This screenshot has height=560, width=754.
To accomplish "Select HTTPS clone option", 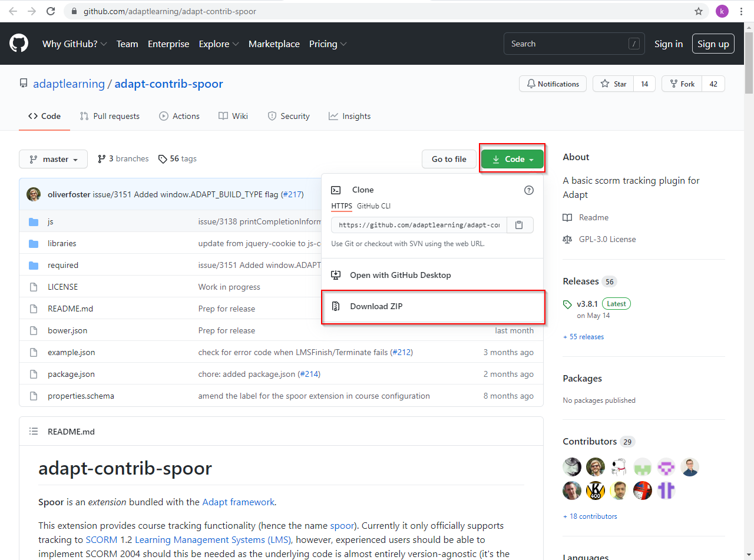I will click(342, 206).
